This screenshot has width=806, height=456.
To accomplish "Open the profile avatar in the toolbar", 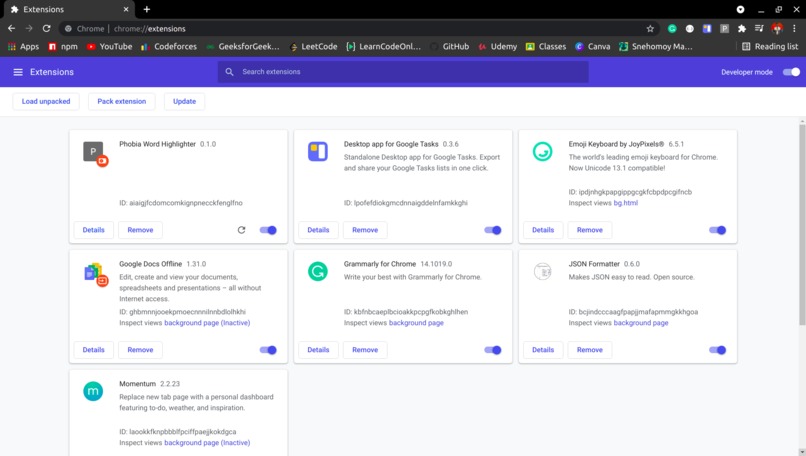I will point(777,29).
